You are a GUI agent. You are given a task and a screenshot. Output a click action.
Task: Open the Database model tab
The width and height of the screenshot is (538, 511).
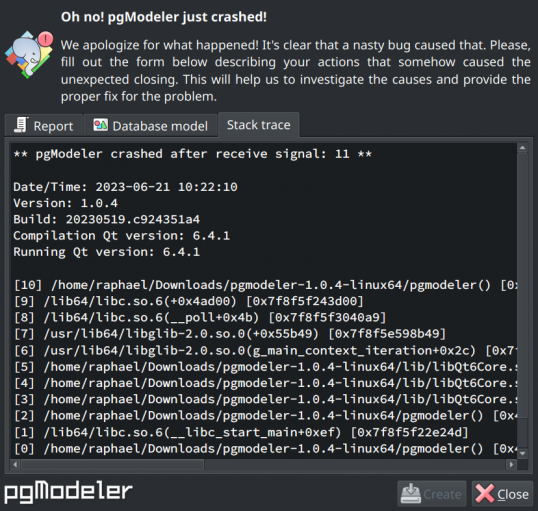tap(151, 126)
